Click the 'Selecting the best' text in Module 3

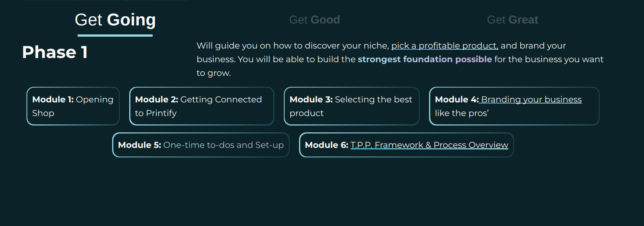tap(373, 100)
